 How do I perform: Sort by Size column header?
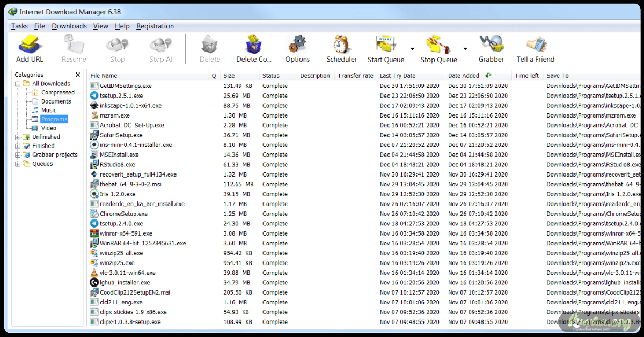point(240,76)
